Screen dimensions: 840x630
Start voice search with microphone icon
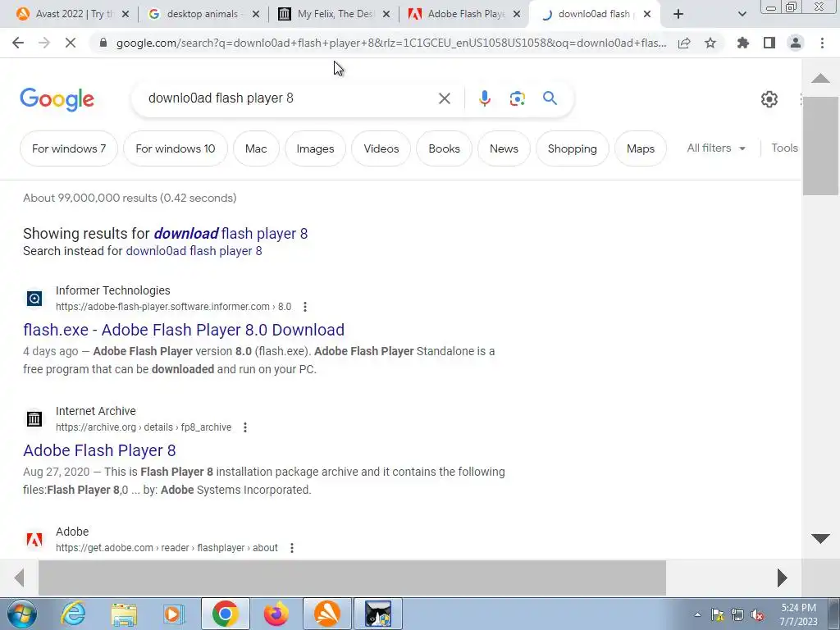[484, 98]
